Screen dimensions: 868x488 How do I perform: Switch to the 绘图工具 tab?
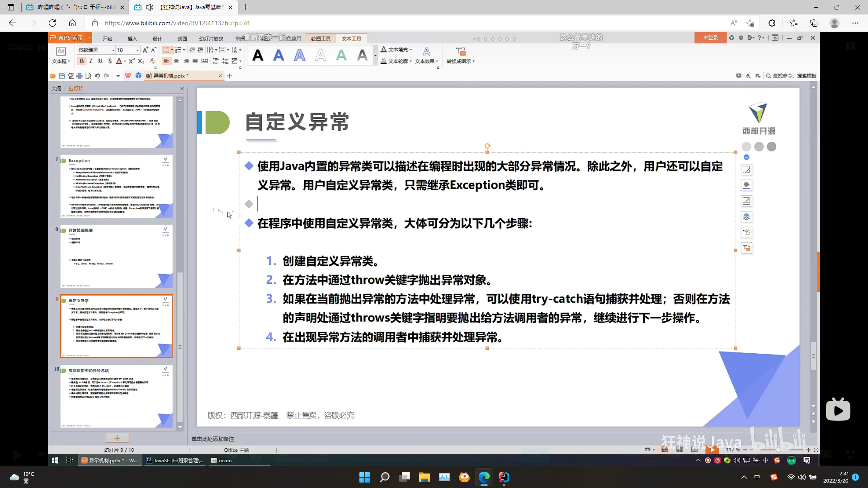click(x=321, y=38)
